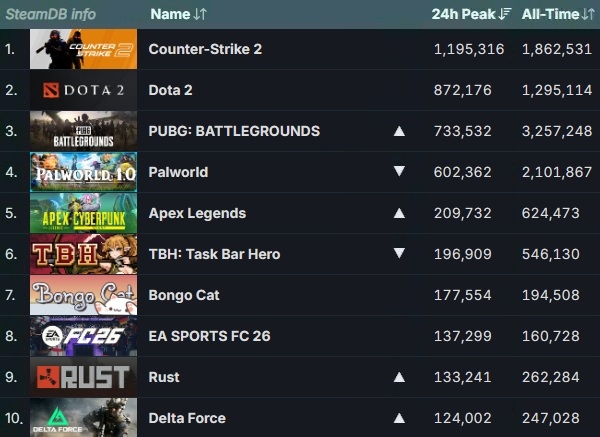Open PUBG Battlegrounds banner image
600x437 pixels.
[83, 131]
